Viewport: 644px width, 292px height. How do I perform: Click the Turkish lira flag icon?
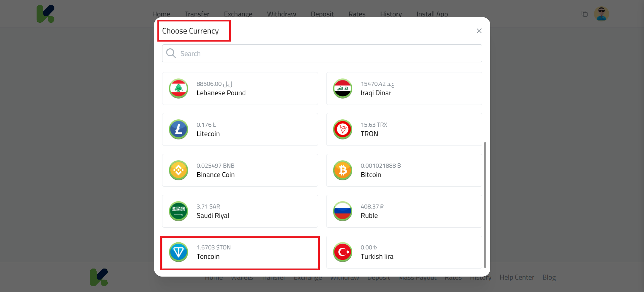[x=343, y=252]
